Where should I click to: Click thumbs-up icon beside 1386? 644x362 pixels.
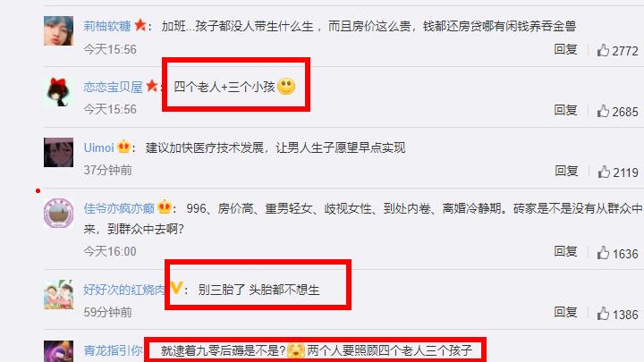pyautogui.click(x=603, y=314)
